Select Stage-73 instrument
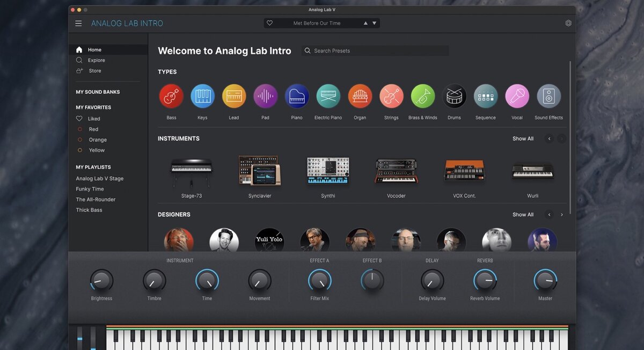The height and width of the screenshot is (350, 644). click(x=192, y=173)
